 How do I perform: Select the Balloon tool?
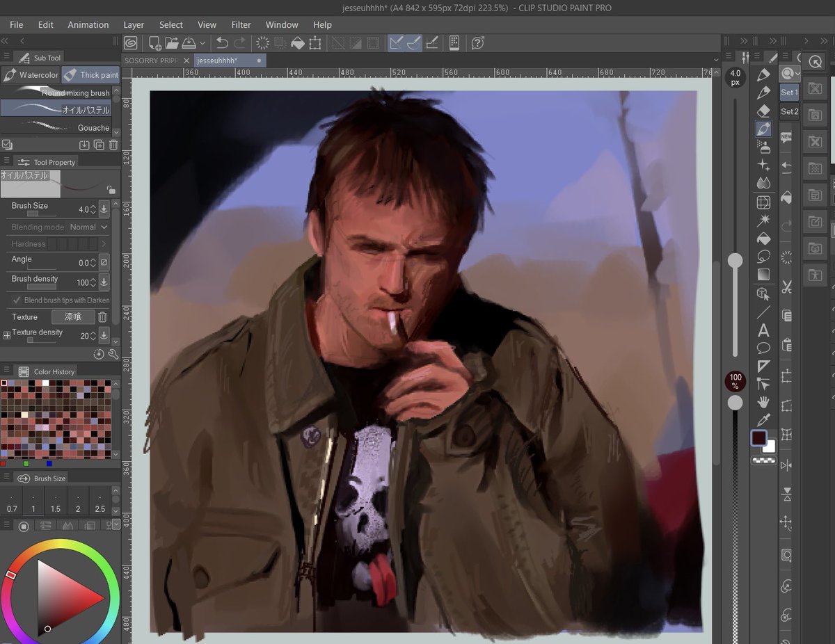[x=763, y=348]
